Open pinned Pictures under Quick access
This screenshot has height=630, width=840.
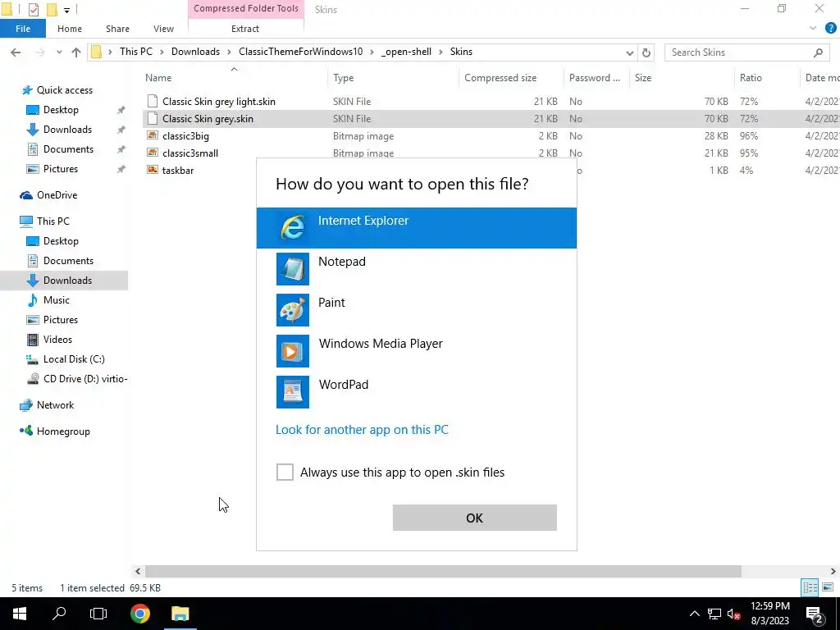tap(60, 169)
